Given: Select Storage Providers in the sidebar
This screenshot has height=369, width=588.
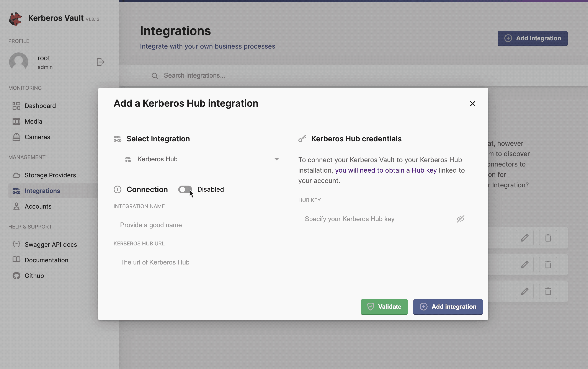Looking at the screenshot, I should 50,175.
